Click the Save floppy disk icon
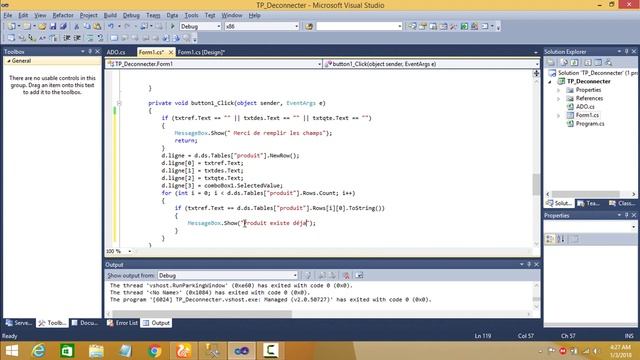The height and width of the screenshot is (360, 640). click(x=53, y=27)
